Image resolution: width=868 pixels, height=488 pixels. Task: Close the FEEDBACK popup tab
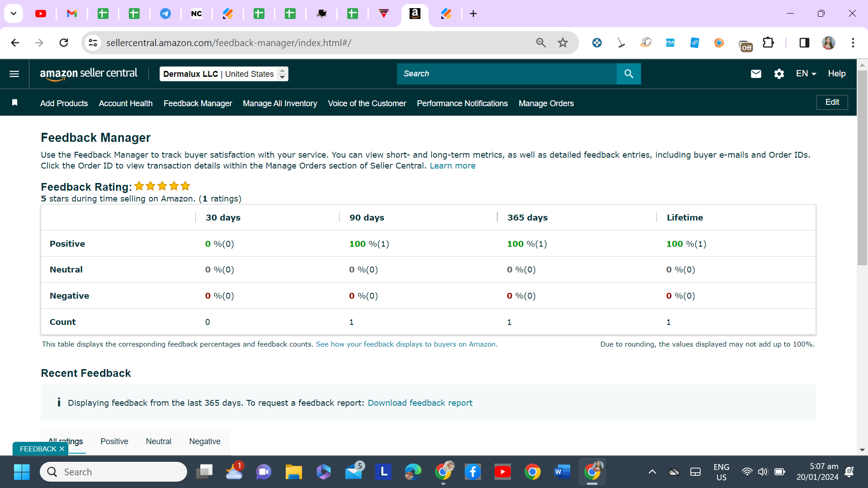coord(62,449)
